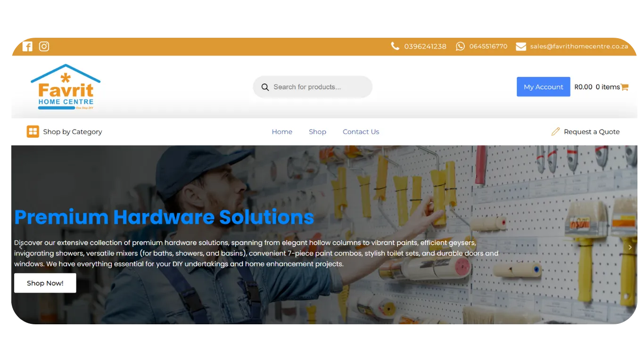Go to the Home menu item
644x362 pixels.
tap(282, 132)
